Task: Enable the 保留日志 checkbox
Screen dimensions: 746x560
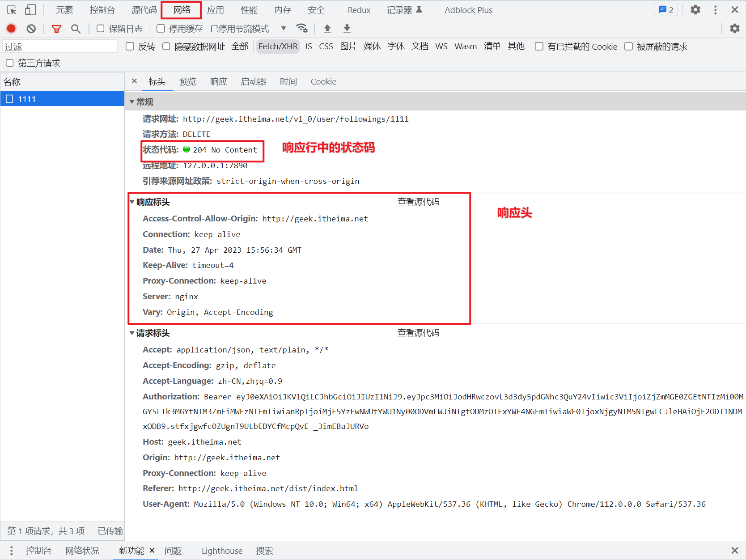Action: (101, 29)
